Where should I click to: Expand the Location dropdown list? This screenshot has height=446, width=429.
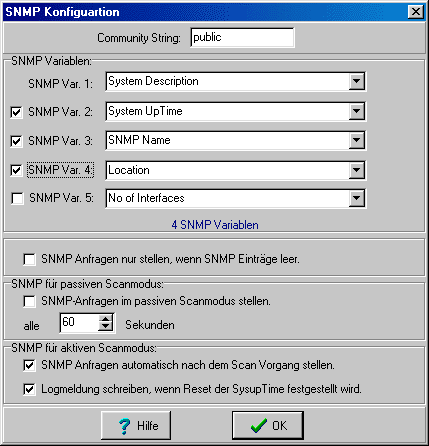356,170
